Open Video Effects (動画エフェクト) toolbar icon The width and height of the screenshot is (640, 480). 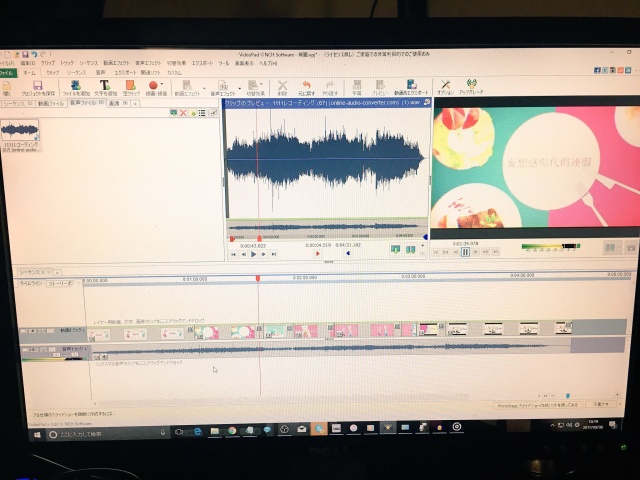[x=187, y=85]
